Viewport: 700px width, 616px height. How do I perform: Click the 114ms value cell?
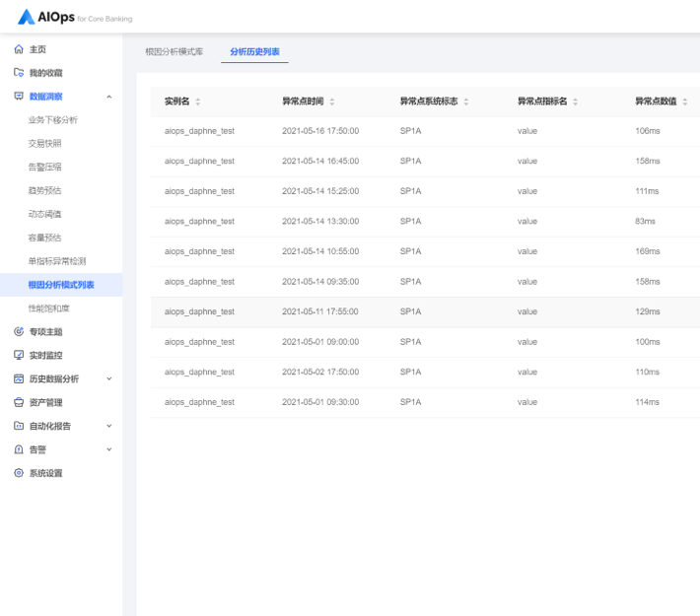tap(647, 402)
